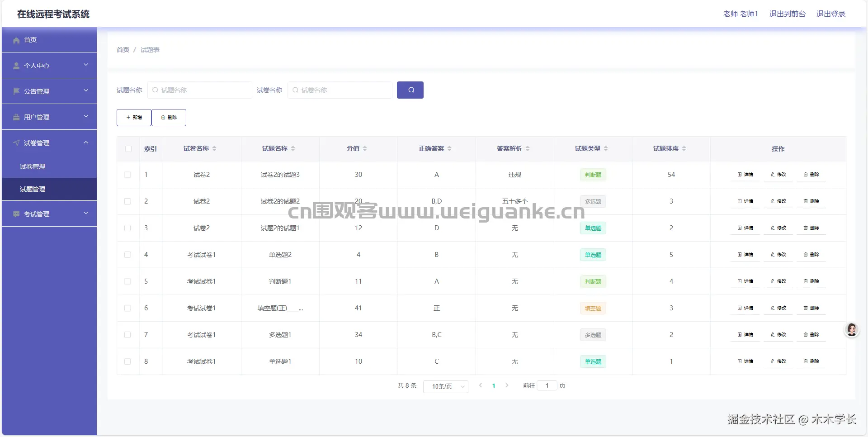Click the search magnifier button
This screenshot has height=437, width=868.
tap(410, 90)
